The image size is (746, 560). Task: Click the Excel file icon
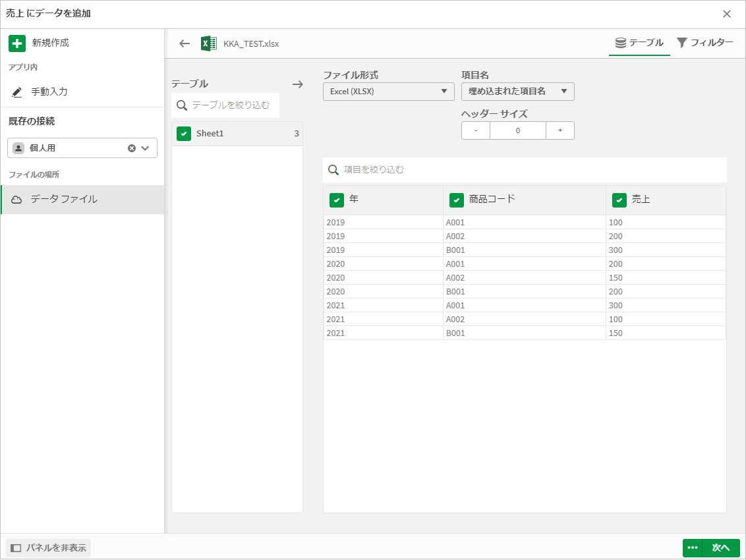[209, 44]
